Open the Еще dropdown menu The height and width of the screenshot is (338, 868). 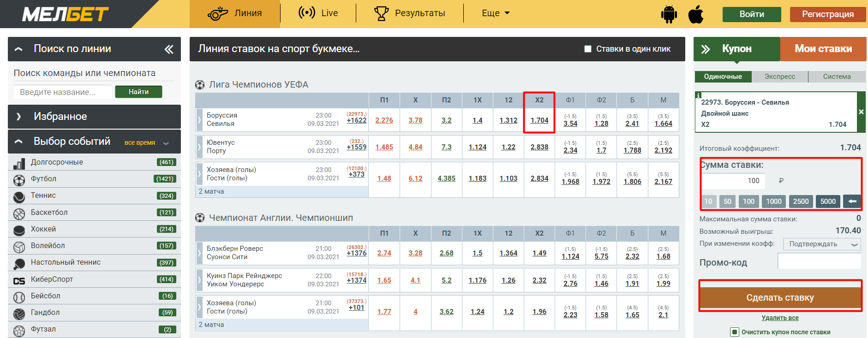(496, 13)
